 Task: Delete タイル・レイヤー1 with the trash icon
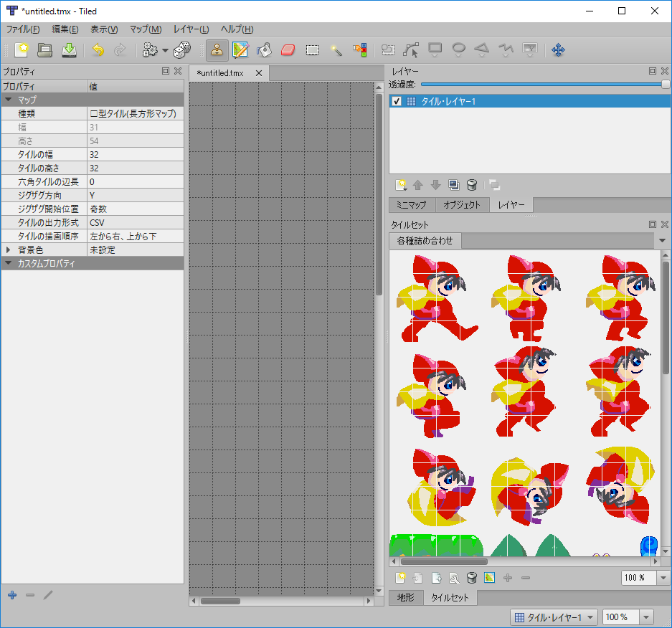coord(471,184)
